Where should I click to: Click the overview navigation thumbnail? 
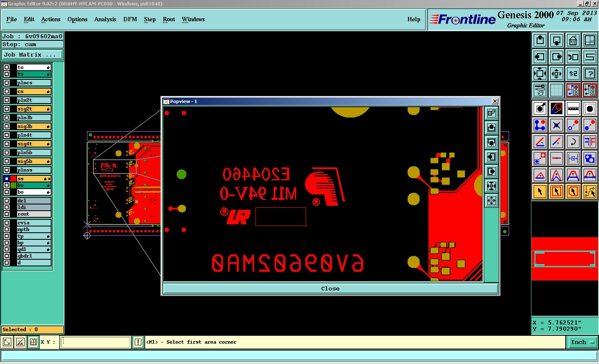pyautogui.click(x=565, y=259)
